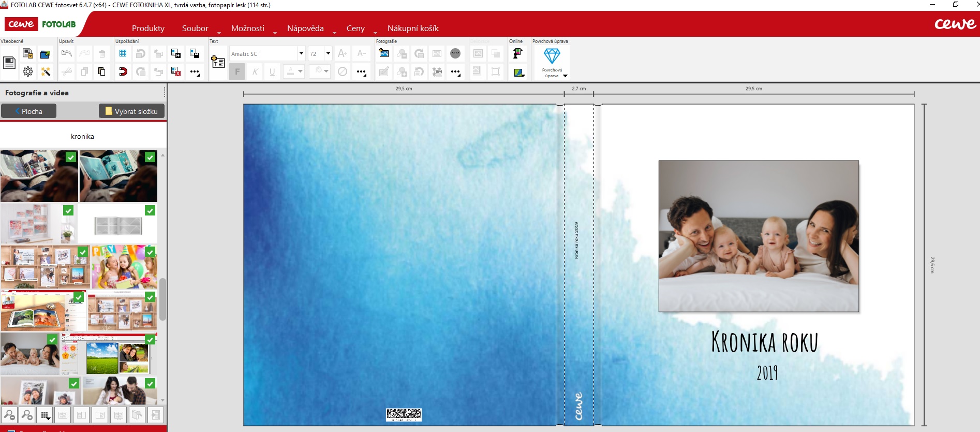The image size is (980, 432).
Task: Zoom out with the magnifier minus icon
Action: point(9,415)
